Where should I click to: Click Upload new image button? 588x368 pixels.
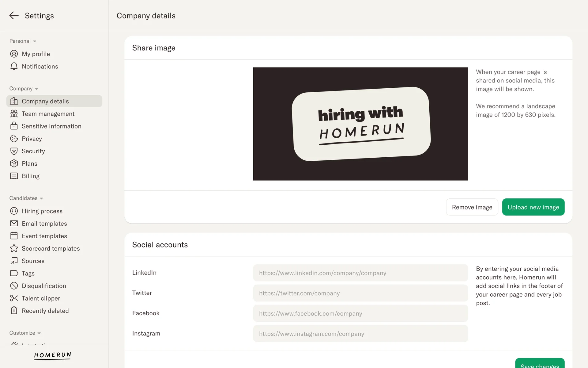[x=533, y=207]
